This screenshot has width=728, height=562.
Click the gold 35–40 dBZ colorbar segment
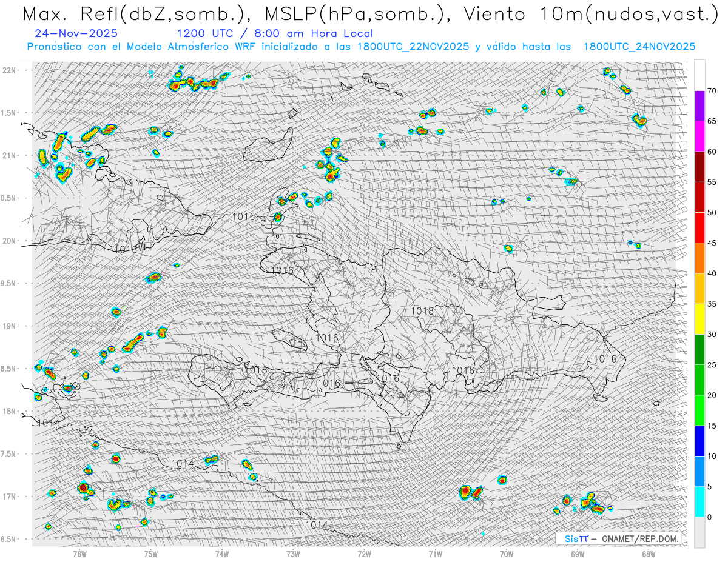(x=699, y=289)
